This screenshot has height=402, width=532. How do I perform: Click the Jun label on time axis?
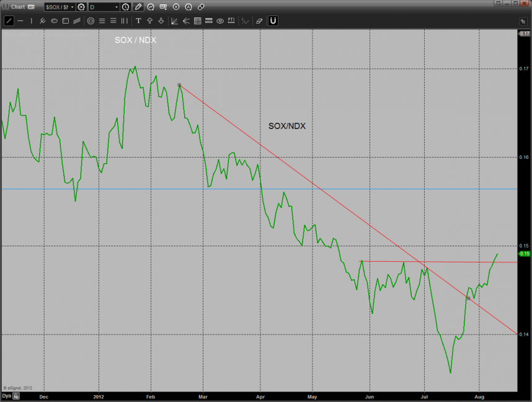pyautogui.click(x=370, y=396)
